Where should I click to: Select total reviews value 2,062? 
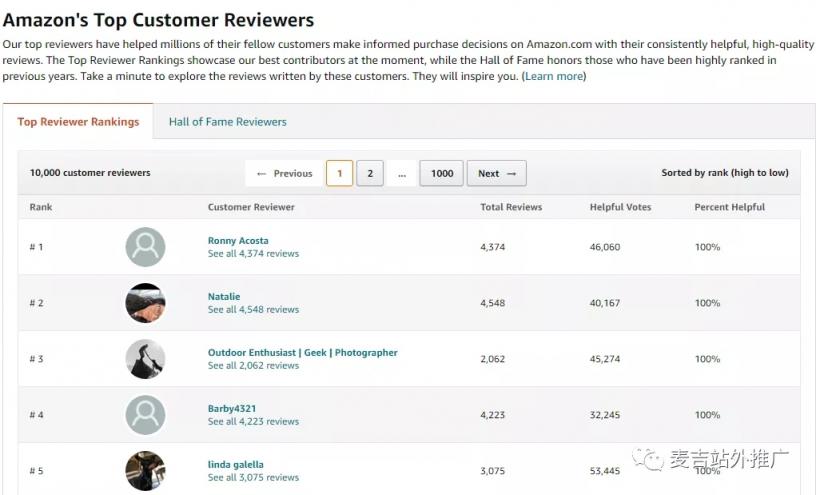point(492,359)
